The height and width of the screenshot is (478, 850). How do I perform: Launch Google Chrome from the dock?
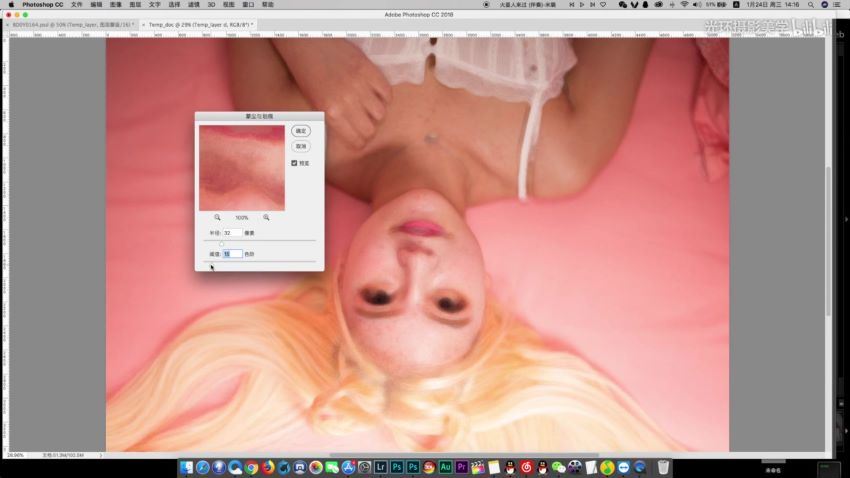tap(251, 467)
